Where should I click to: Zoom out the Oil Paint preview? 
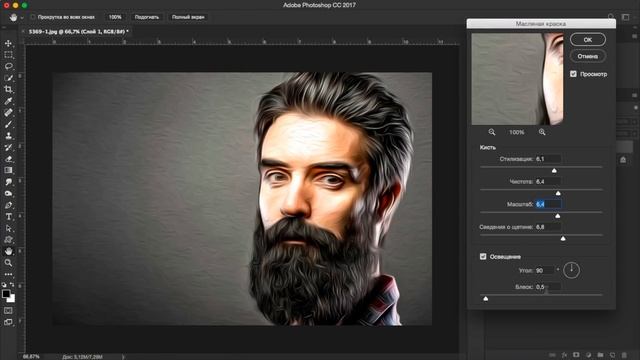[x=492, y=132]
